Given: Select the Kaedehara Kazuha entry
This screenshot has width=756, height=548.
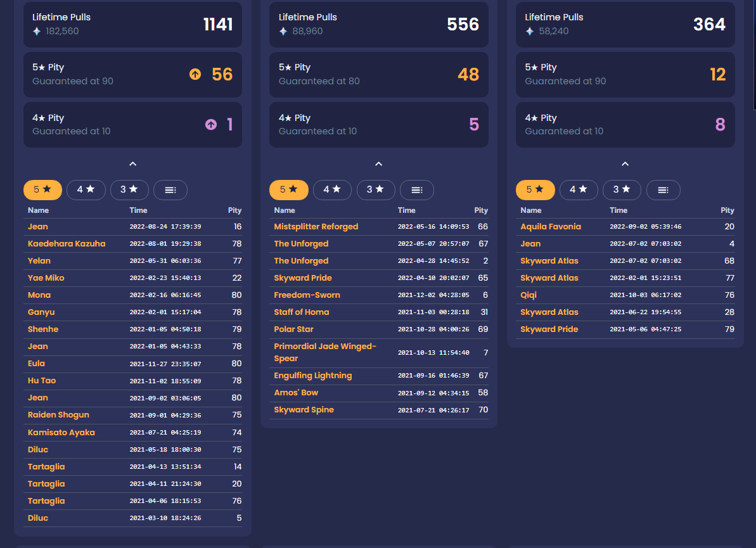Looking at the screenshot, I should pyautogui.click(x=132, y=244).
